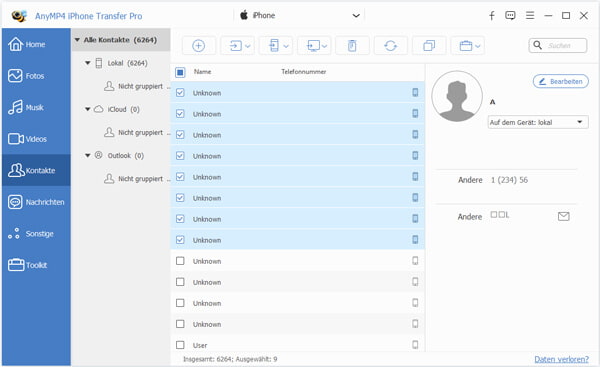Uncheck the first Unknown contact checkbox
This screenshot has width=600, height=367.
[180, 93]
